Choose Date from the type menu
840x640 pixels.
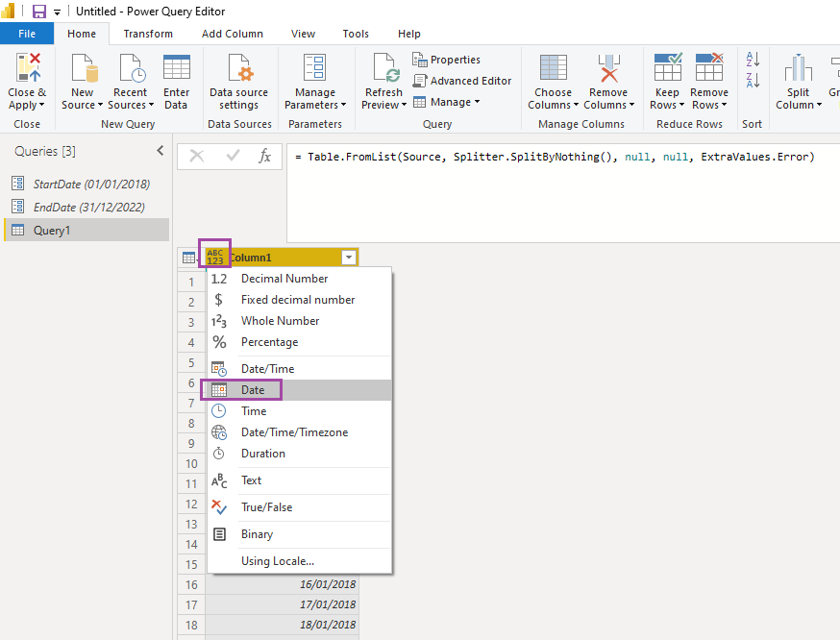coord(300,390)
